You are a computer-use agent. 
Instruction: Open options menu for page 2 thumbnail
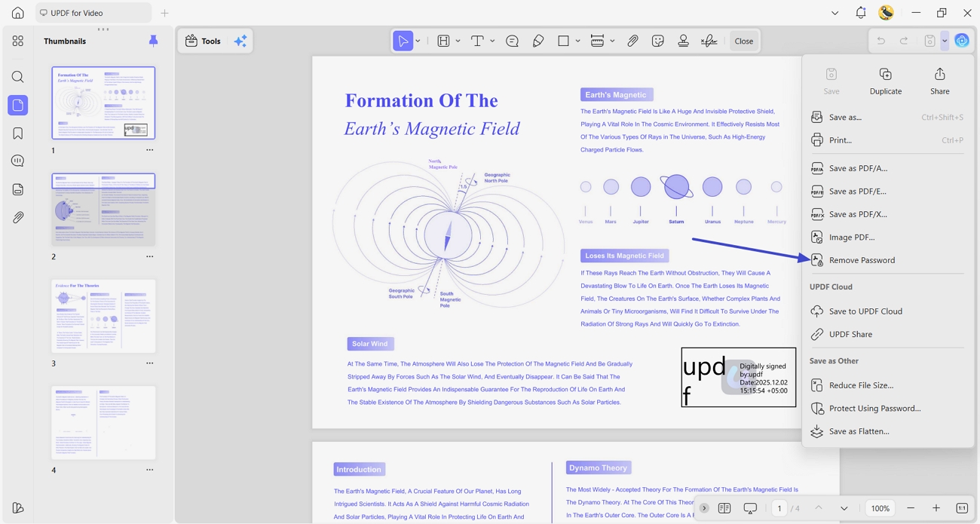[150, 256]
